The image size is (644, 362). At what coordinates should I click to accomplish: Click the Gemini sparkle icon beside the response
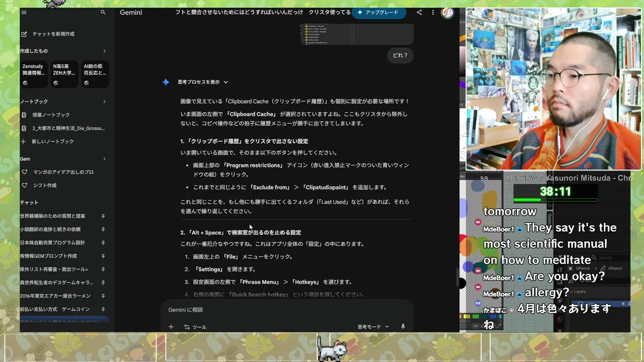(166, 82)
